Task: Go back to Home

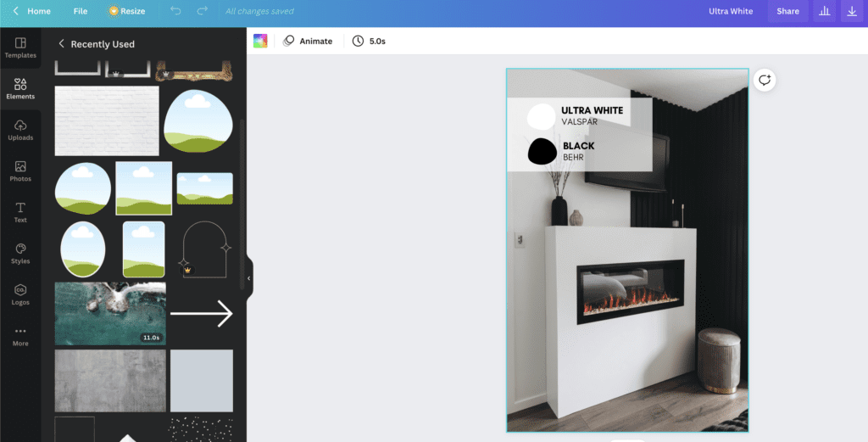Action: tap(31, 11)
